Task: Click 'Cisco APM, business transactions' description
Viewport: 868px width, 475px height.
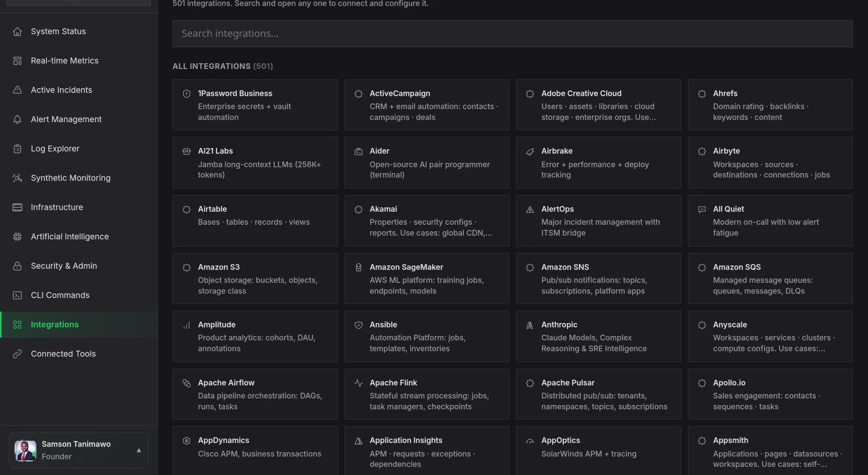Action: coord(259,454)
